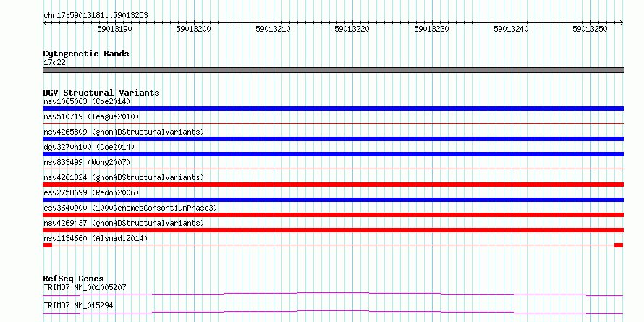644x322 pixels.
Task: Open the TRIM37|NM_001005207 transcript label
Action: point(85,287)
